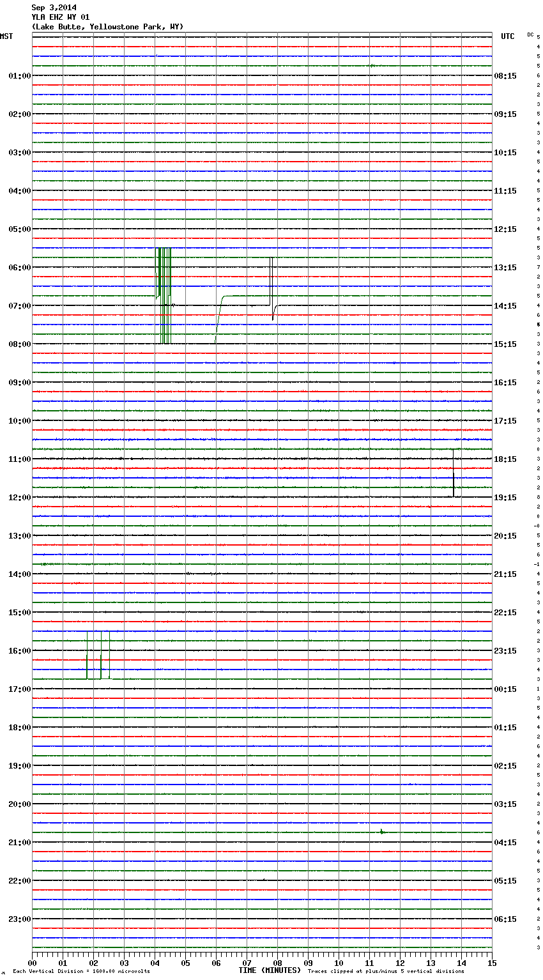Click the small green blip on the 20:45 trace
This screenshot has width=543, height=980.
[x=381, y=831]
